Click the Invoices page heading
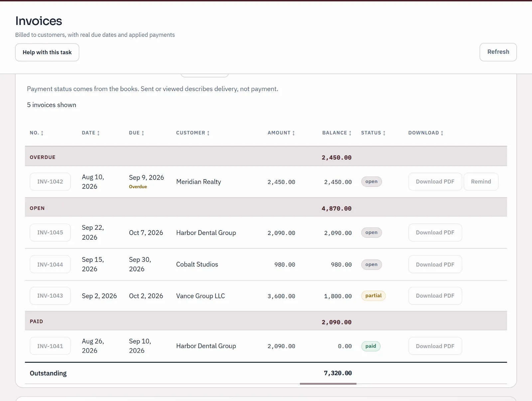This screenshot has height=401, width=532. click(x=39, y=21)
